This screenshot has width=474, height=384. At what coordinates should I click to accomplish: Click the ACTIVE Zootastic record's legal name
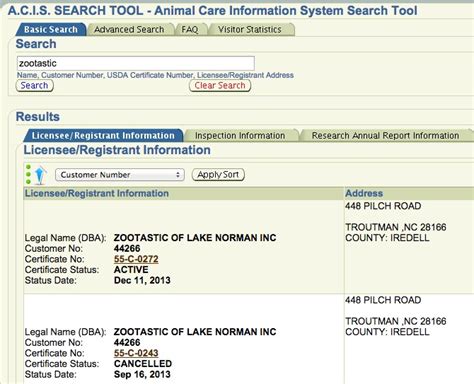click(195, 238)
